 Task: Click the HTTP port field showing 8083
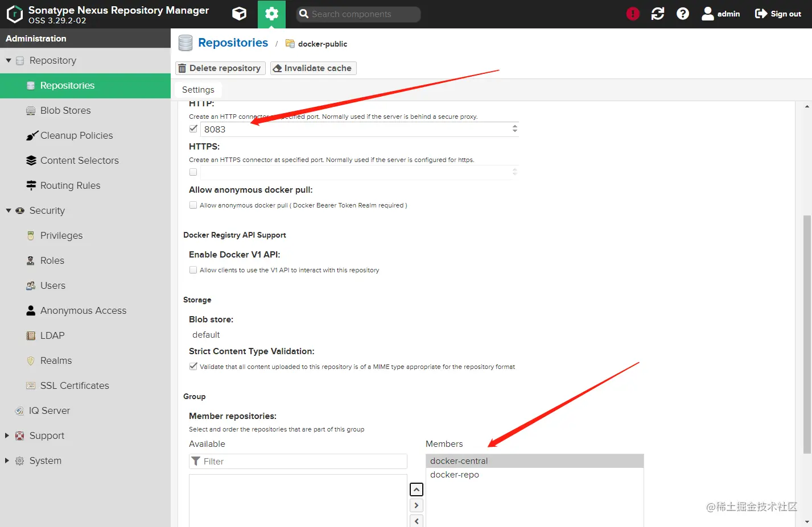355,129
